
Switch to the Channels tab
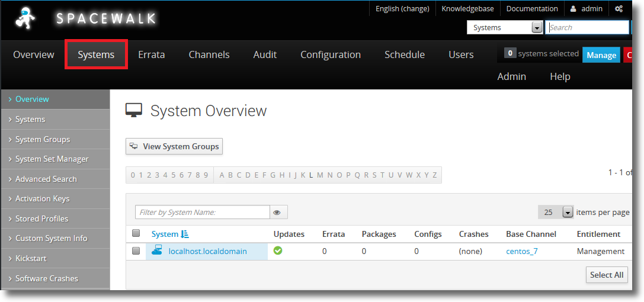point(209,54)
